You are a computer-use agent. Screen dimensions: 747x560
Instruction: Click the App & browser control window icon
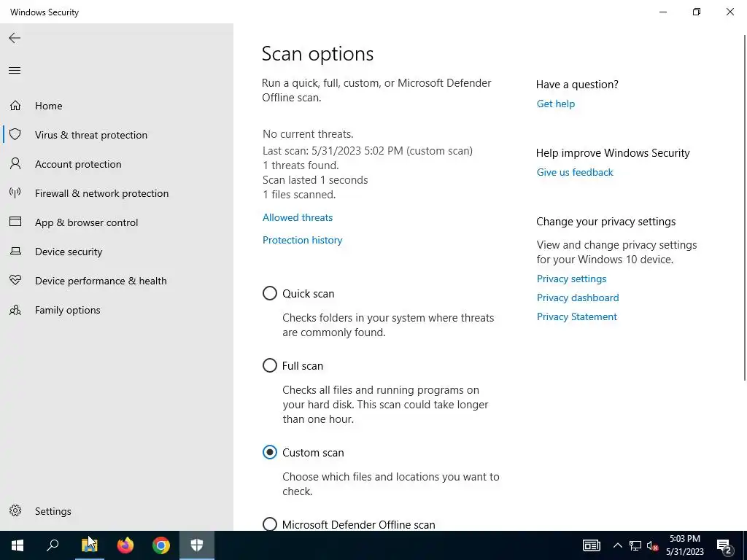tap(15, 222)
